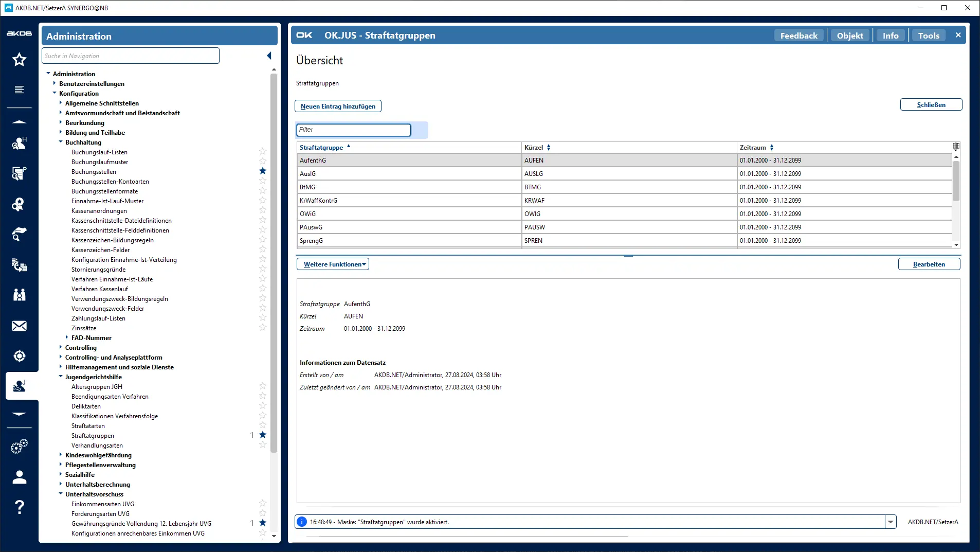Open the Weitere Funktionen dropdown
Screen dimensions: 980x552
(333, 264)
